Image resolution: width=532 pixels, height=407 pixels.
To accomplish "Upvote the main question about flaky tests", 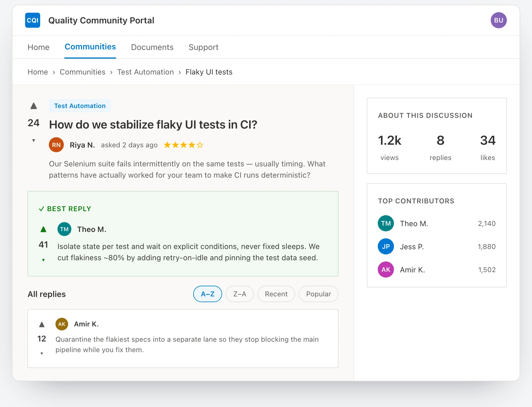I will 34,106.
